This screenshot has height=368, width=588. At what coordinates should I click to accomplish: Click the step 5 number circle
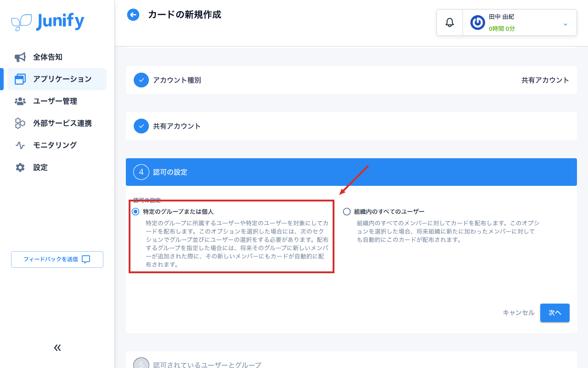(141, 363)
